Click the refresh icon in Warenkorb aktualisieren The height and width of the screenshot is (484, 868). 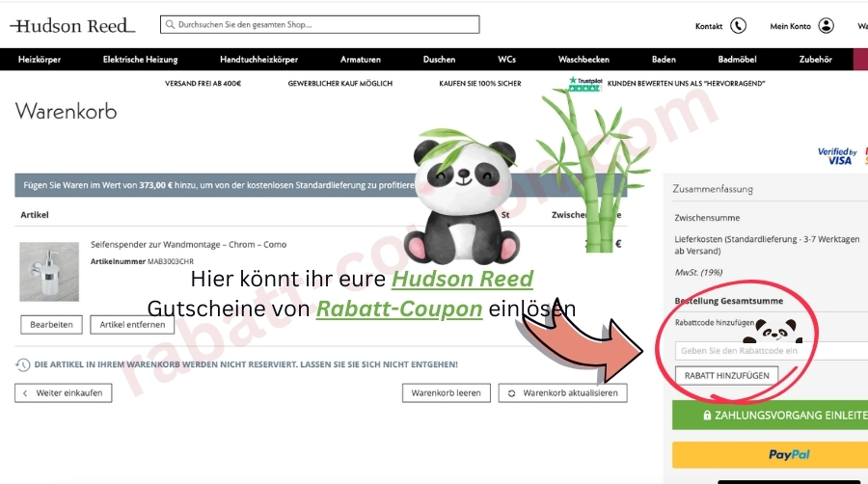coord(512,393)
